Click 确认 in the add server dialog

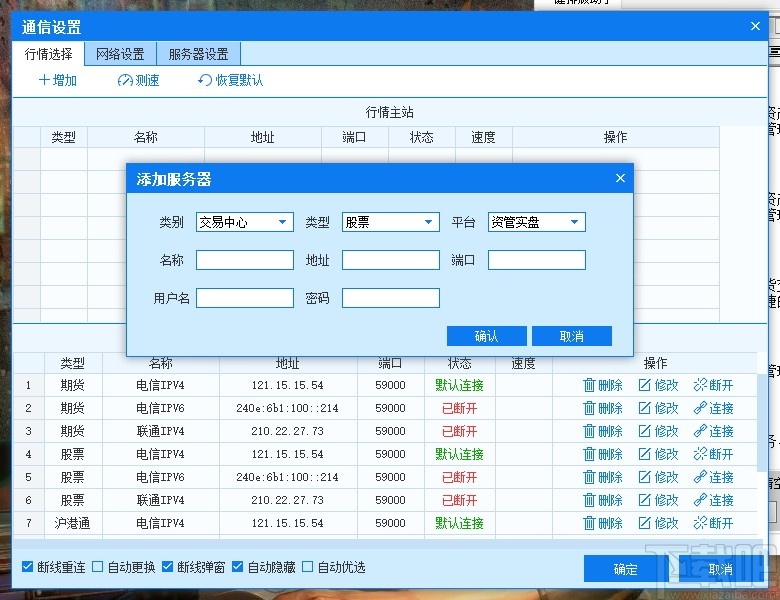click(487, 336)
